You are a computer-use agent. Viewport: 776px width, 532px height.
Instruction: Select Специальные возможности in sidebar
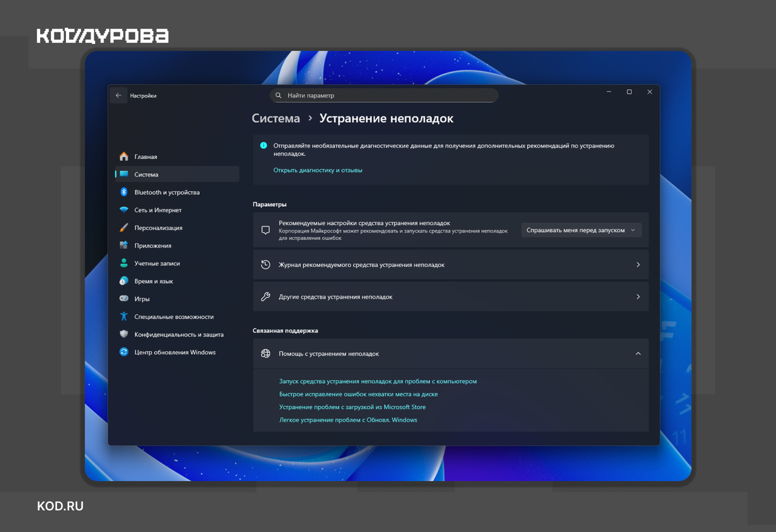click(x=177, y=317)
